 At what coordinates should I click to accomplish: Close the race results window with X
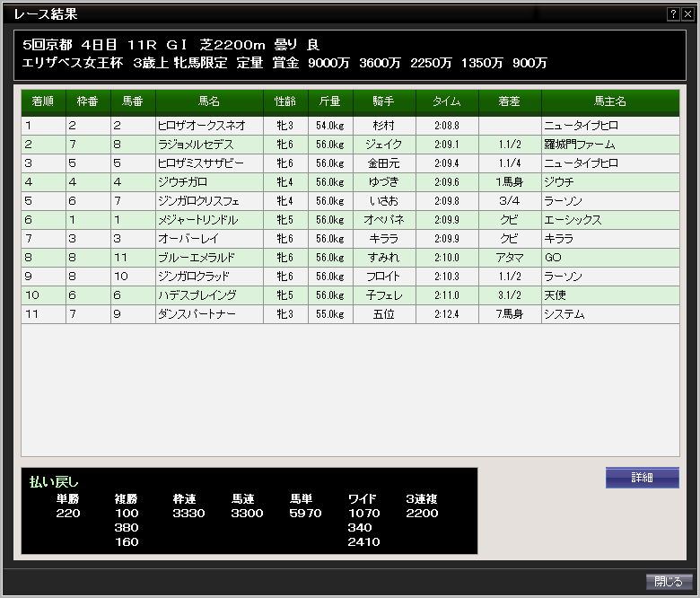(687, 14)
